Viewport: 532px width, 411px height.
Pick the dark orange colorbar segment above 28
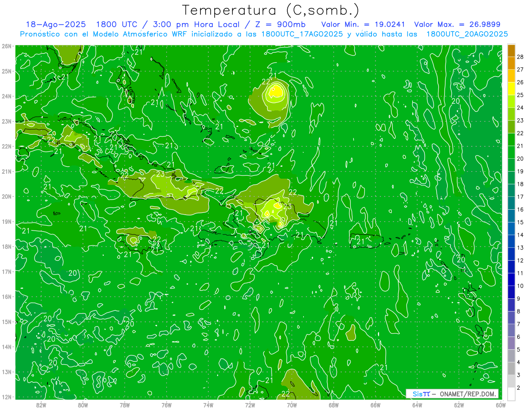[x=511, y=51]
